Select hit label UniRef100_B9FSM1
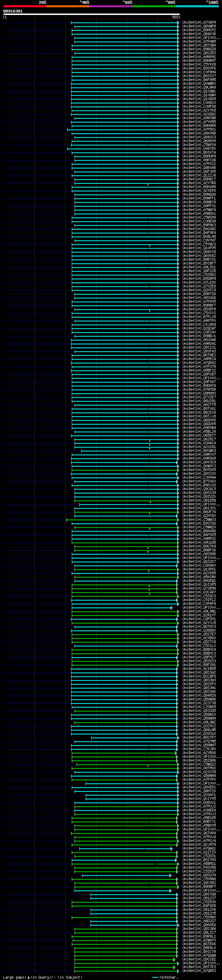 [x=199, y=665]
